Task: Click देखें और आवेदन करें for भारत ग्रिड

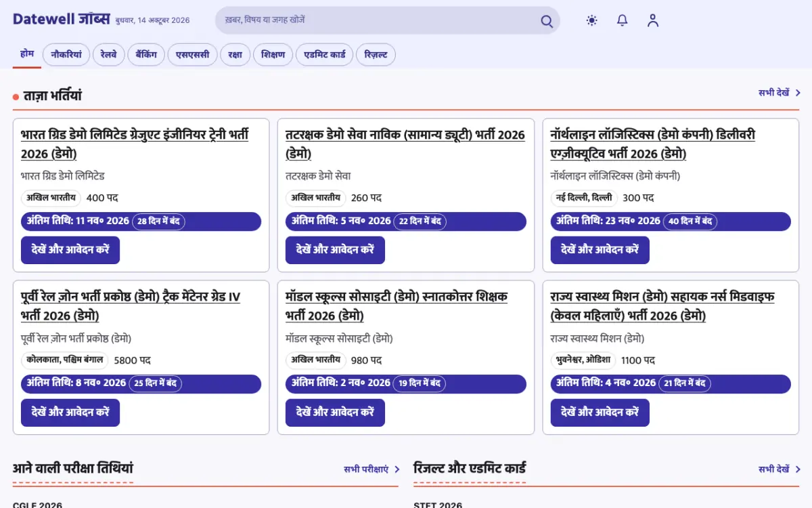Action: pyautogui.click(x=70, y=250)
